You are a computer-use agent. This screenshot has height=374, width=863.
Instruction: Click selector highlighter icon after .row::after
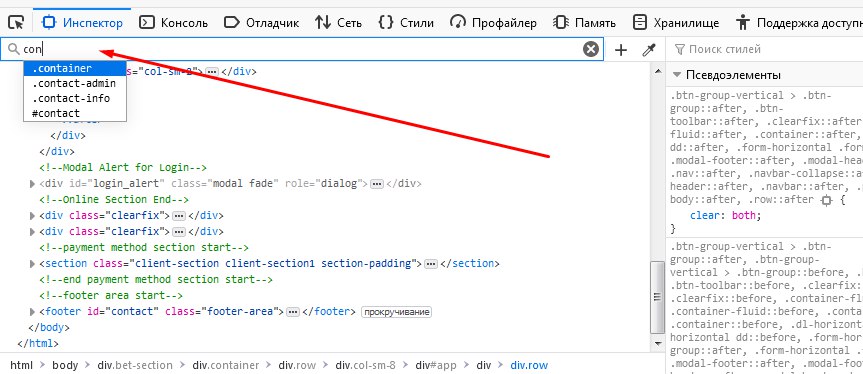coord(826,201)
